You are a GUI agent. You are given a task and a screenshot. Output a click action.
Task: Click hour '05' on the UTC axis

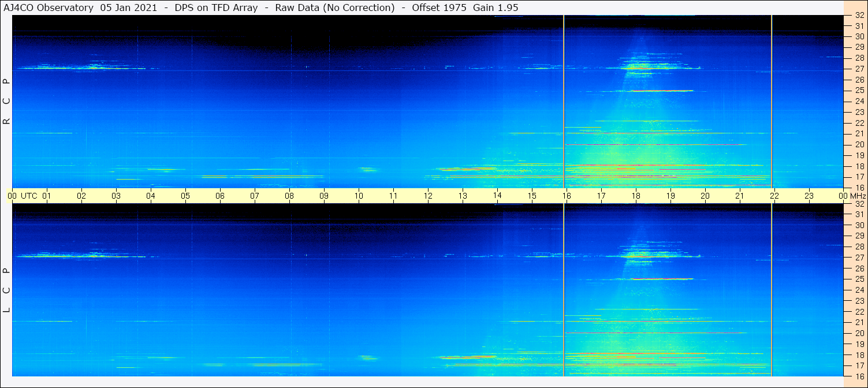point(185,196)
